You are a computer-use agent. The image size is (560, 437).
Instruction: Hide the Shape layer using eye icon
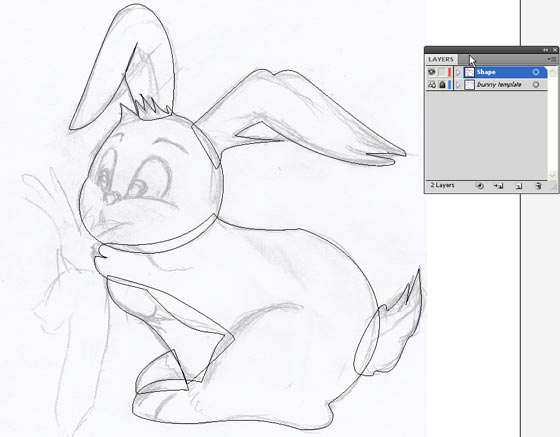[x=432, y=72]
